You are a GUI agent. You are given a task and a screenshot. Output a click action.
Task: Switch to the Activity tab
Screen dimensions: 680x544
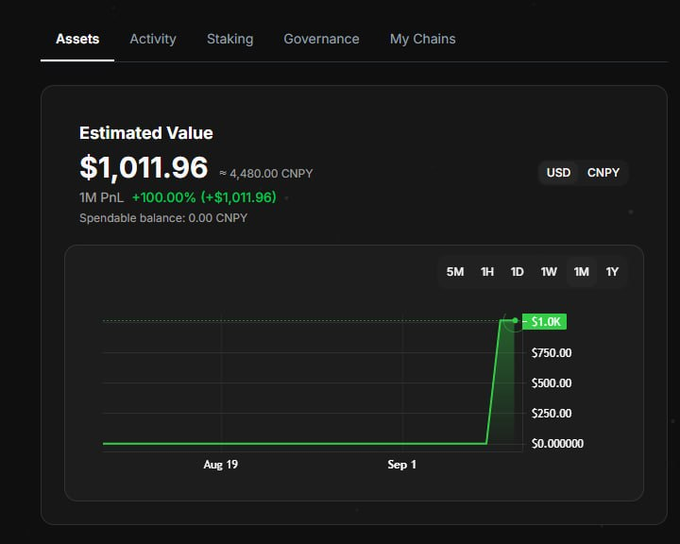click(x=153, y=39)
